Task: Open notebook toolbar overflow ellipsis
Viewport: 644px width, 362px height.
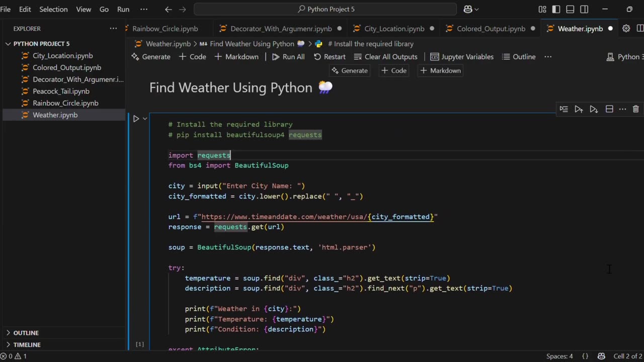Action: [x=548, y=57]
